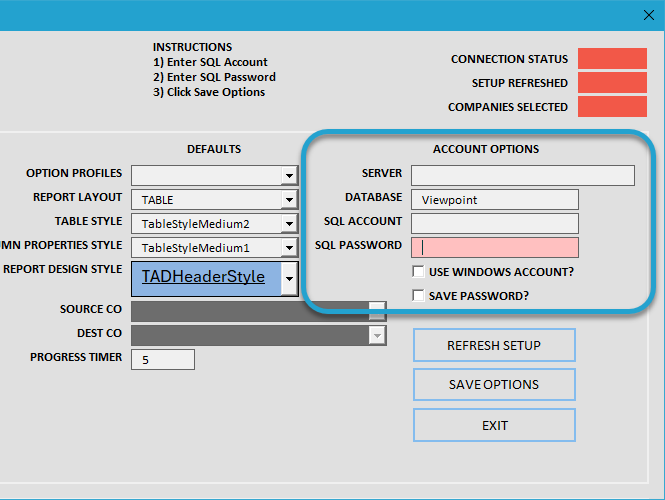
Task: Click the Account Options heading
Action: [x=486, y=149]
